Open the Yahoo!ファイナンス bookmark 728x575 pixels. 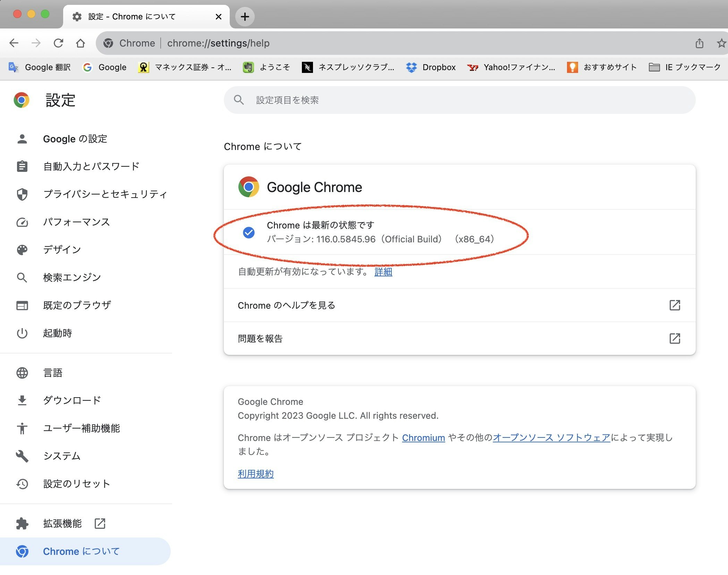[511, 67]
